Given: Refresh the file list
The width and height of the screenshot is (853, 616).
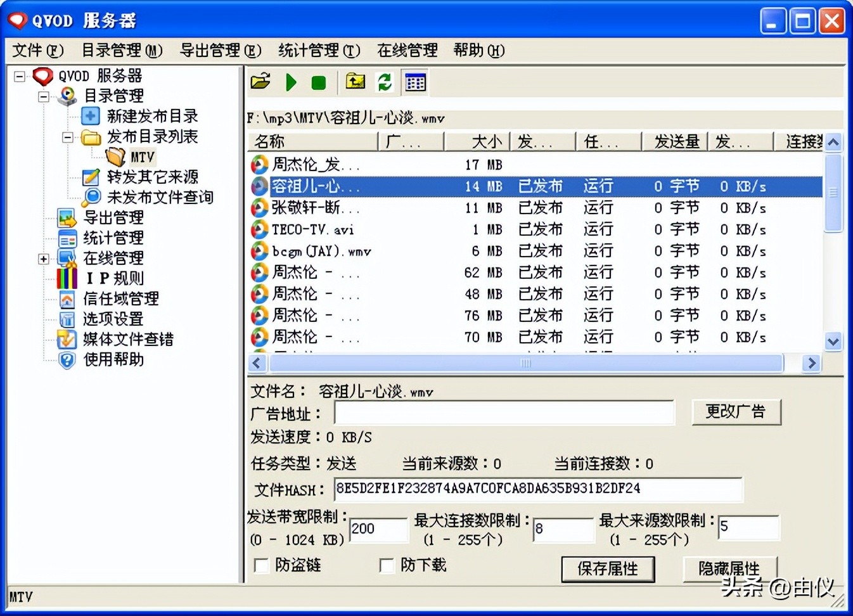Looking at the screenshot, I should pos(385,82).
